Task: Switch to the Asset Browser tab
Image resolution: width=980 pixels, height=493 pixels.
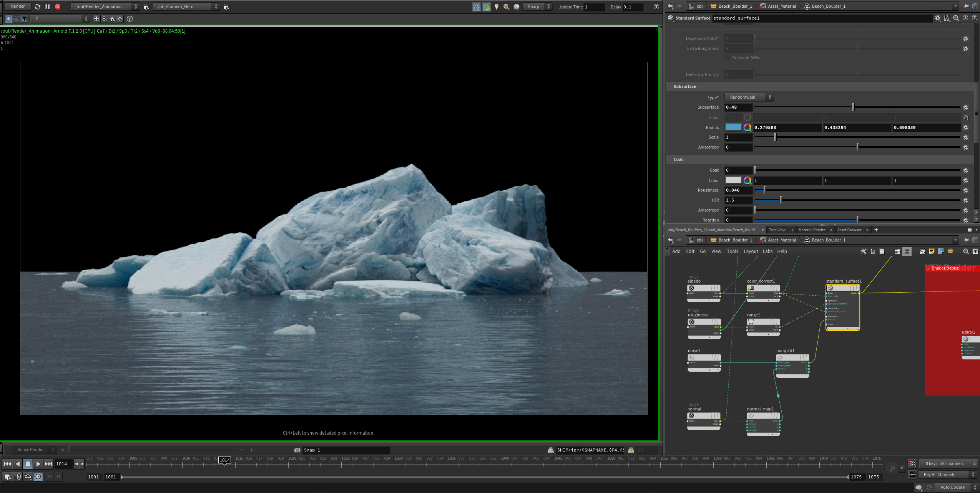Action: pyautogui.click(x=849, y=230)
